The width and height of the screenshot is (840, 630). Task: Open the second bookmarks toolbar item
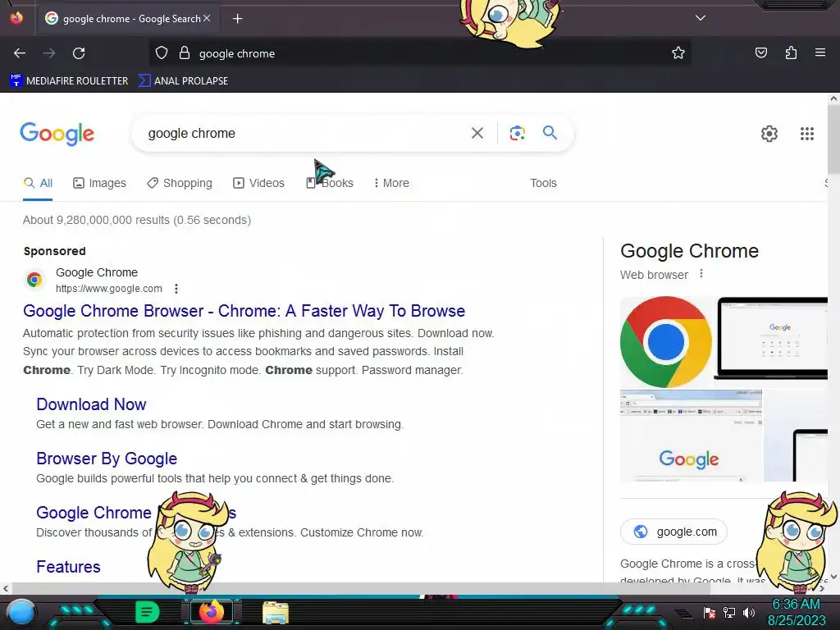[x=183, y=81]
